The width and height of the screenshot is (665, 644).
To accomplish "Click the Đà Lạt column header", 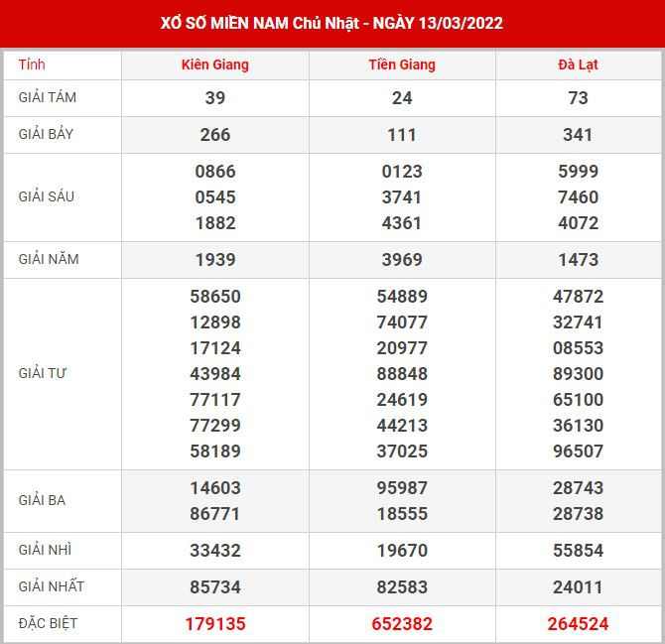I will 578,65.
